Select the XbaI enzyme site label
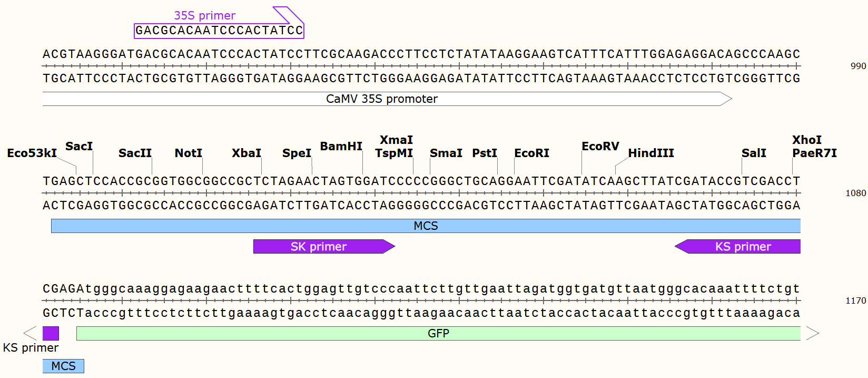Viewport: 868px width, 378px height. click(x=246, y=153)
